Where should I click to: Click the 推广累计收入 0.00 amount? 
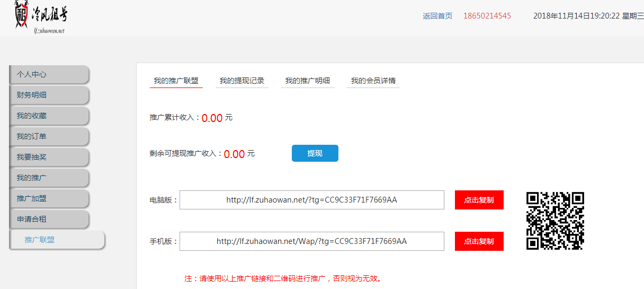[x=212, y=118]
